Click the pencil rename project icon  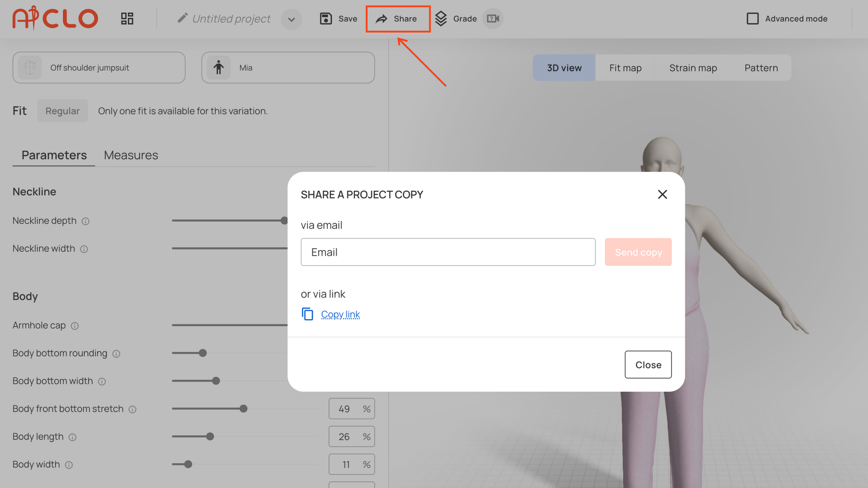pos(183,18)
